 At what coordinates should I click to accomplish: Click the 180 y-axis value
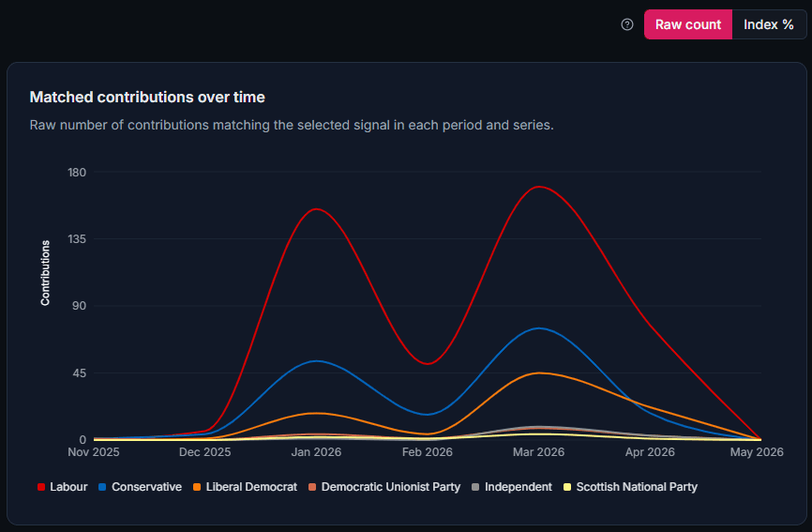[x=77, y=172]
